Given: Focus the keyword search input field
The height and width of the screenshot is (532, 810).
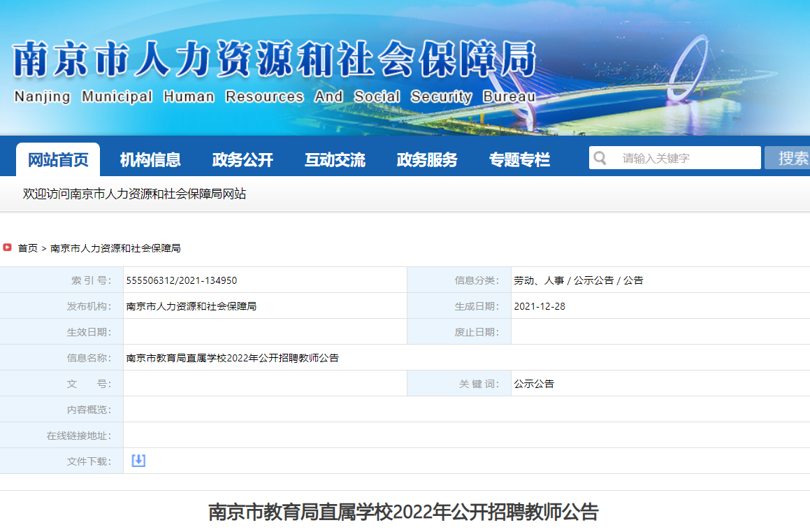Looking at the screenshot, I should [x=674, y=157].
